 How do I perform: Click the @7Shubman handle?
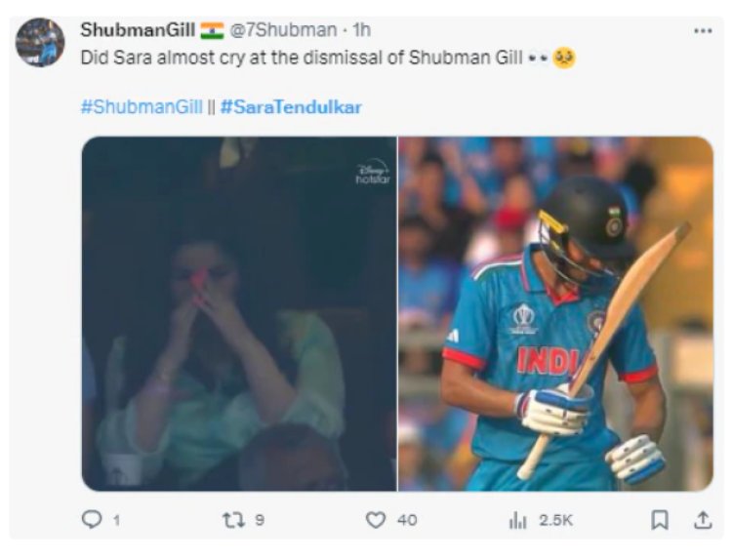[283, 30]
